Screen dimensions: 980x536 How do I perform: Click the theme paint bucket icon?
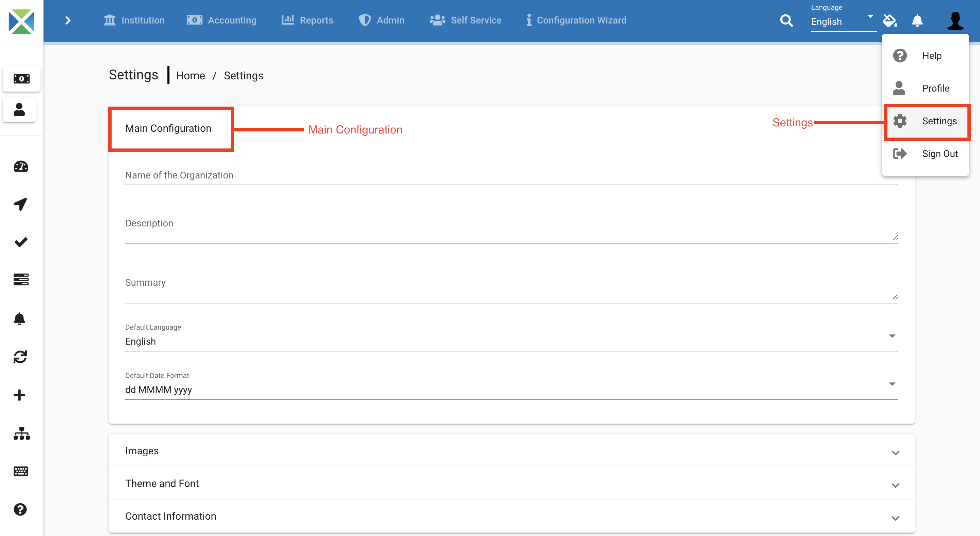click(x=890, y=20)
